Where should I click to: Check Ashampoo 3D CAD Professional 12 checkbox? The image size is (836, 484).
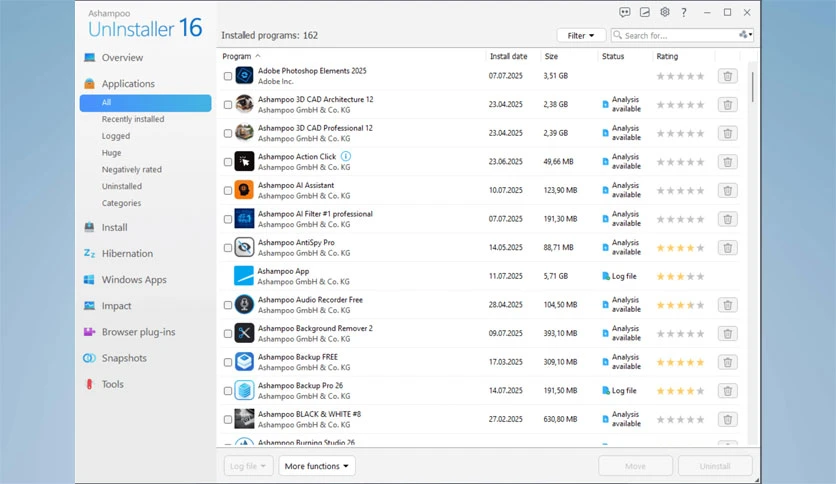pos(228,133)
